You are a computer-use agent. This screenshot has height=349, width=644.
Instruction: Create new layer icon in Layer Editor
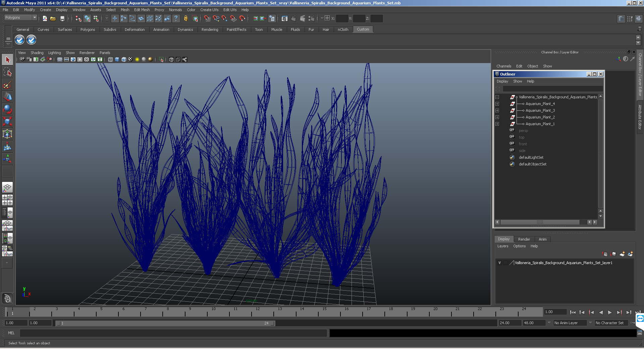(x=622, y=254)
